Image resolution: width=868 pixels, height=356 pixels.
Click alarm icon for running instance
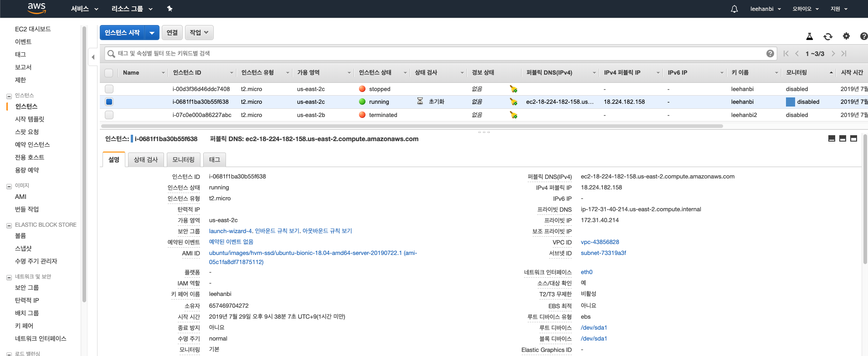(x=514, y=102)
